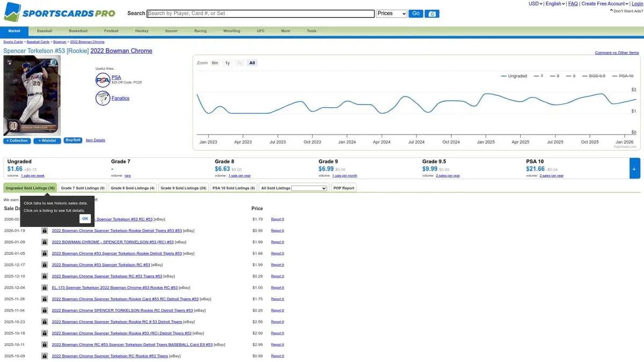This screenshot has width=644, height=362.
Task: Switch to Grade 9 Sold Listings tab
Action: pyautogui.click(x=184, y=188)
